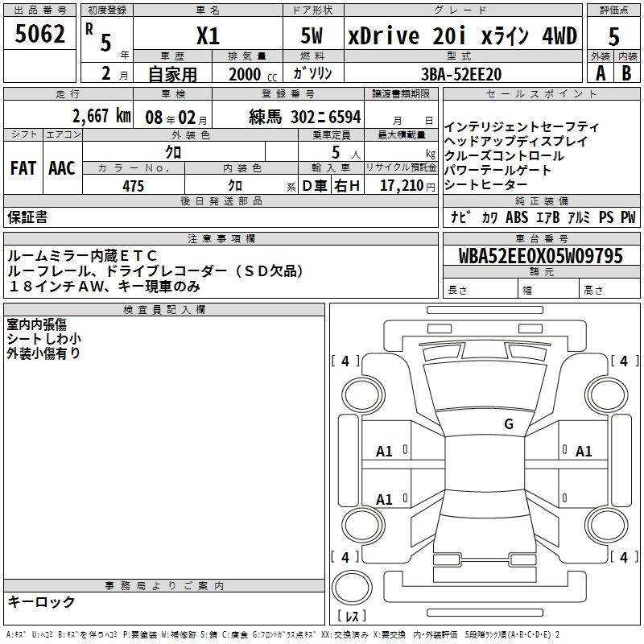Select the car name X1

click(x=208, y=35)
